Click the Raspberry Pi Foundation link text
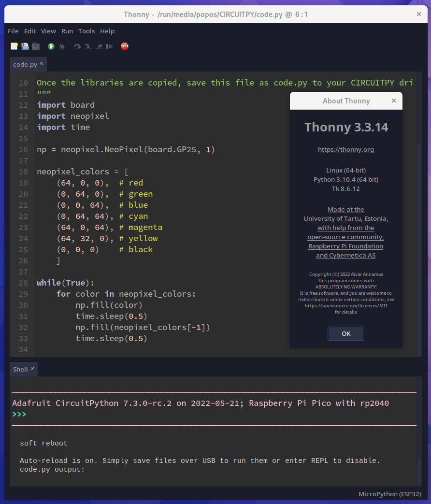The width and height of the screenshot is (431, 504). pos(346,246)
